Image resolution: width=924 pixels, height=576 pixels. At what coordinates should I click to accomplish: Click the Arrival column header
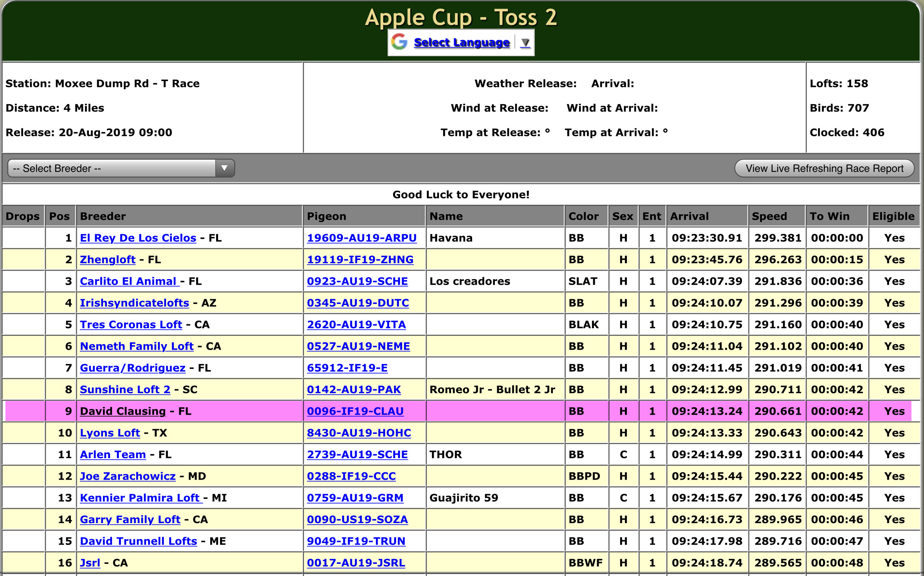pos(689,216)
